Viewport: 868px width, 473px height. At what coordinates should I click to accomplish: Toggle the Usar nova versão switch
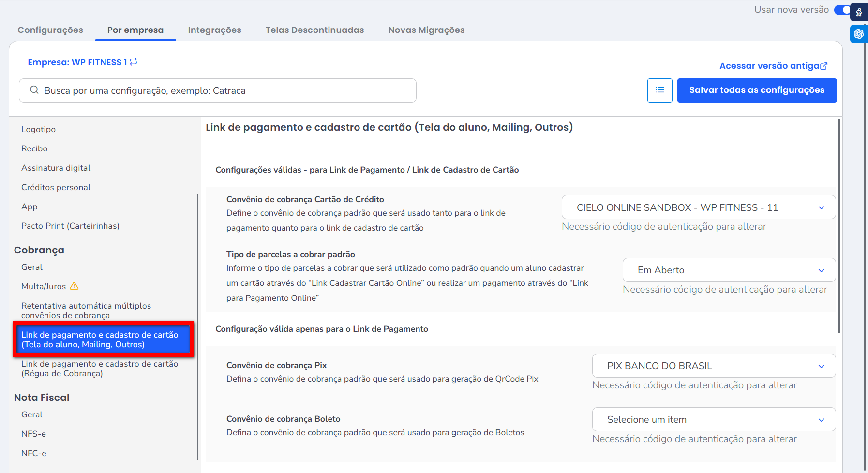pos(842,10)
